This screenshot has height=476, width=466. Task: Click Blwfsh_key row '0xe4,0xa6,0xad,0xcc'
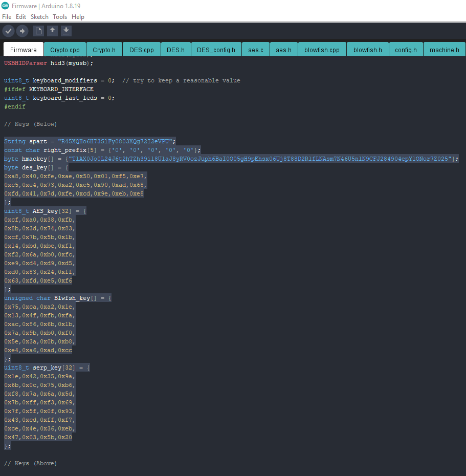[38, 350]
